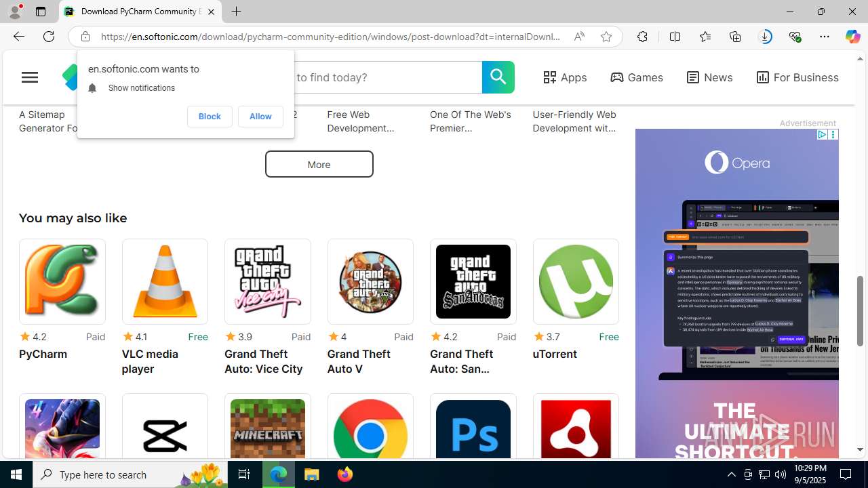
Task: Open ad options on Opera advertisement
Action: pos(833,135)
